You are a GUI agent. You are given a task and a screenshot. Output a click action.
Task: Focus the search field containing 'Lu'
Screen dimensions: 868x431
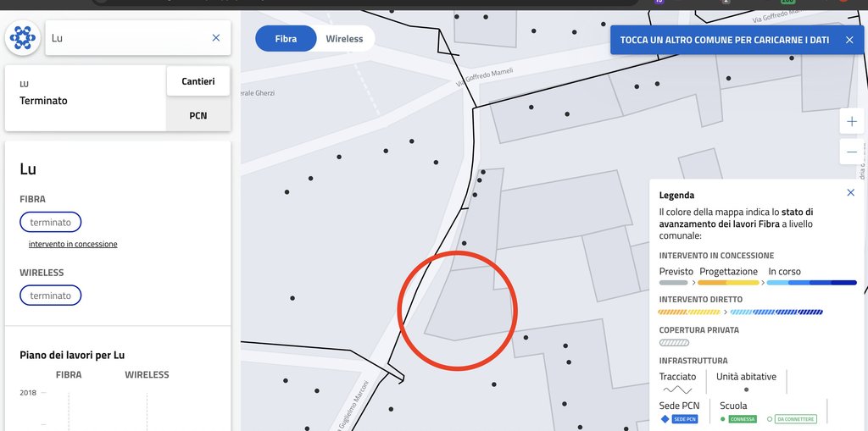coord(129,37)
